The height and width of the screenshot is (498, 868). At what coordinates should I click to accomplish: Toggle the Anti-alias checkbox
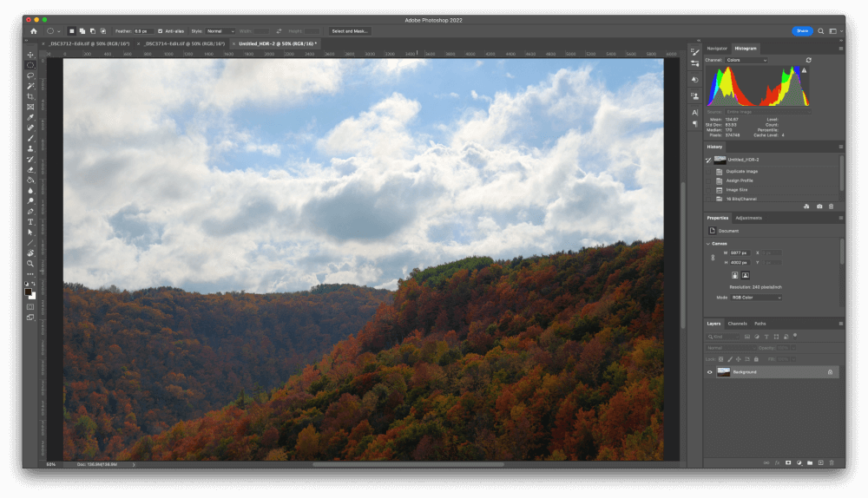click(161, 31)
